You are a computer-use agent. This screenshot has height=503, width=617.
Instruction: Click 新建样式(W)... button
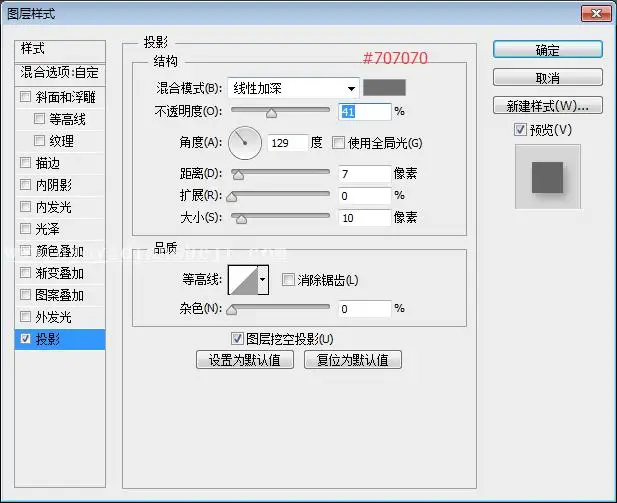[x=548, y=105]
